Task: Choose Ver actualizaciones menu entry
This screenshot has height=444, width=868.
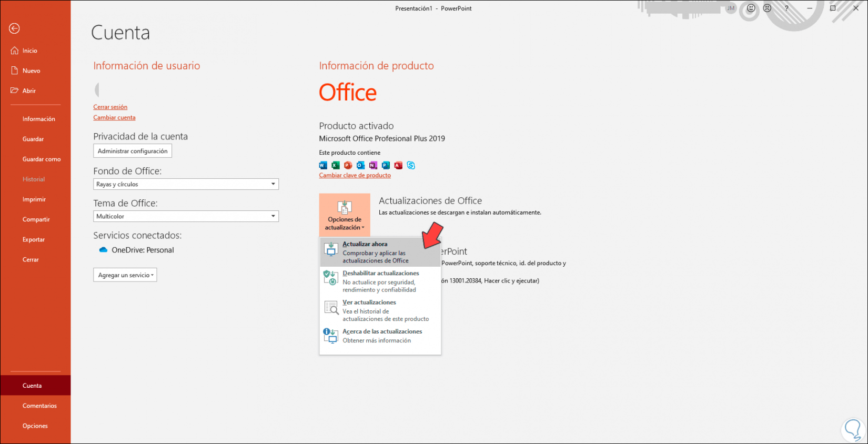Action: (380, 310)
